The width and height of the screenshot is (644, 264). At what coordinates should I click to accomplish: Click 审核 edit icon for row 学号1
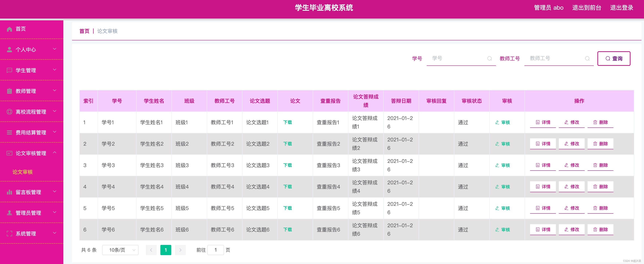click(x=497, y=122)
